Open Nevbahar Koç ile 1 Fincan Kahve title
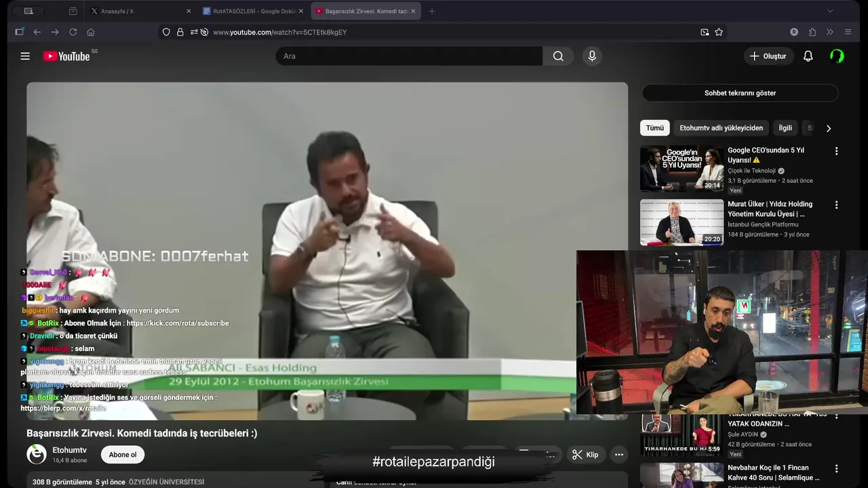Screen dimensions: 868x488 point(774,473)
